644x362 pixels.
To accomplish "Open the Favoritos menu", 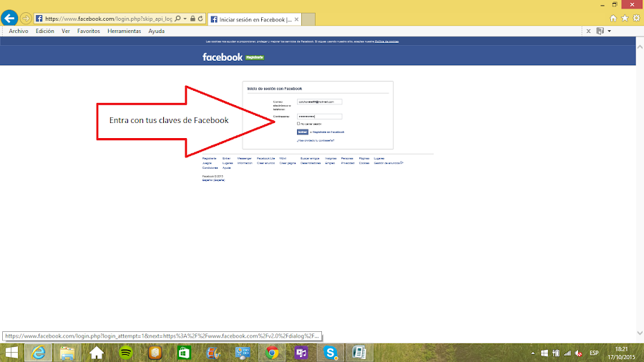I will click(88, 31).
